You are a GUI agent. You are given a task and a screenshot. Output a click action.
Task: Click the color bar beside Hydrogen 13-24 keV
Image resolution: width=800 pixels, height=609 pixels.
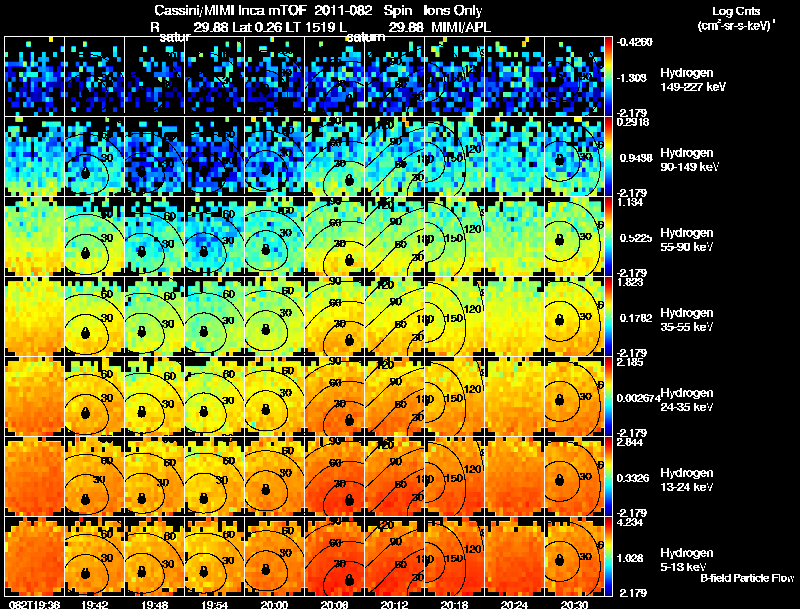[x=608, y=476]
